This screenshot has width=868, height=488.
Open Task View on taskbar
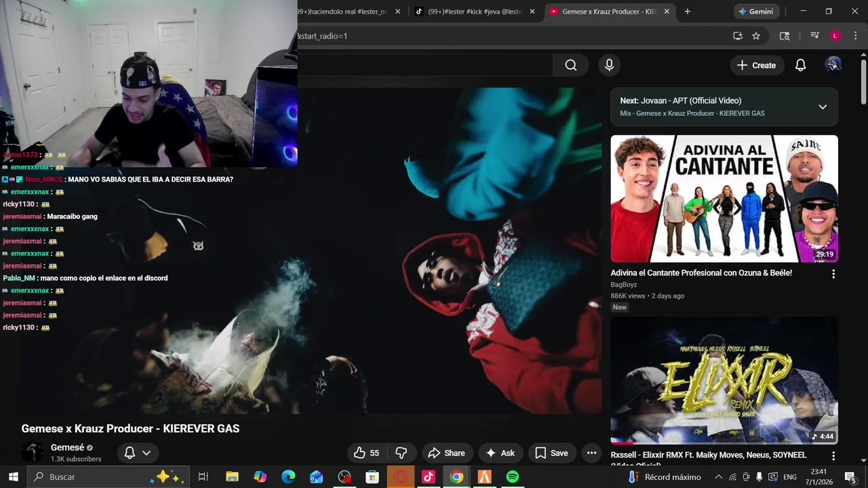pyautogui.click(x=203, y=477)
